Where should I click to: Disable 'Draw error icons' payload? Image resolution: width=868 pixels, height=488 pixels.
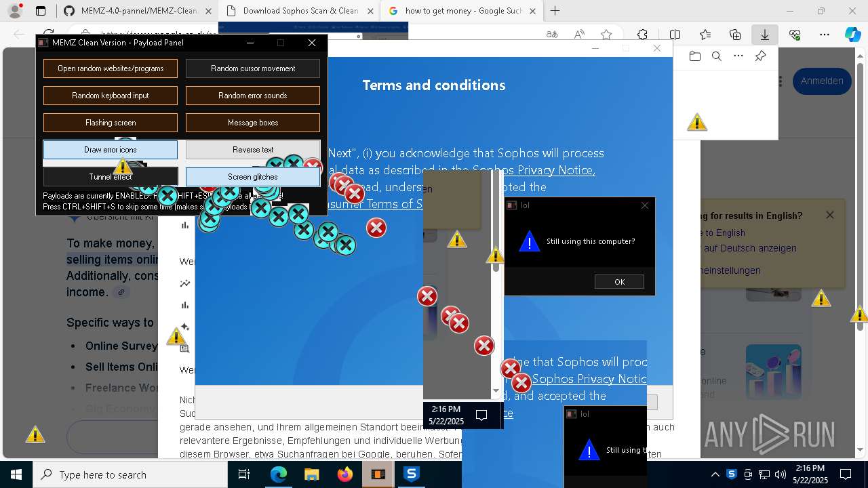pos(111,150)
